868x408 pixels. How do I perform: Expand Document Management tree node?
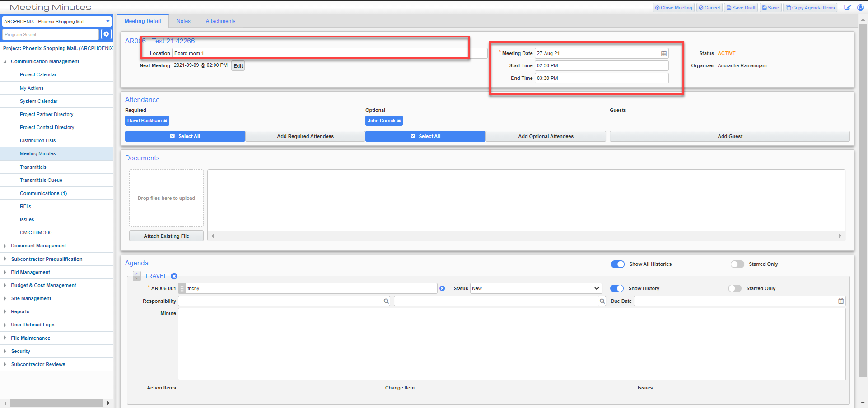click(x=5, y=246)
